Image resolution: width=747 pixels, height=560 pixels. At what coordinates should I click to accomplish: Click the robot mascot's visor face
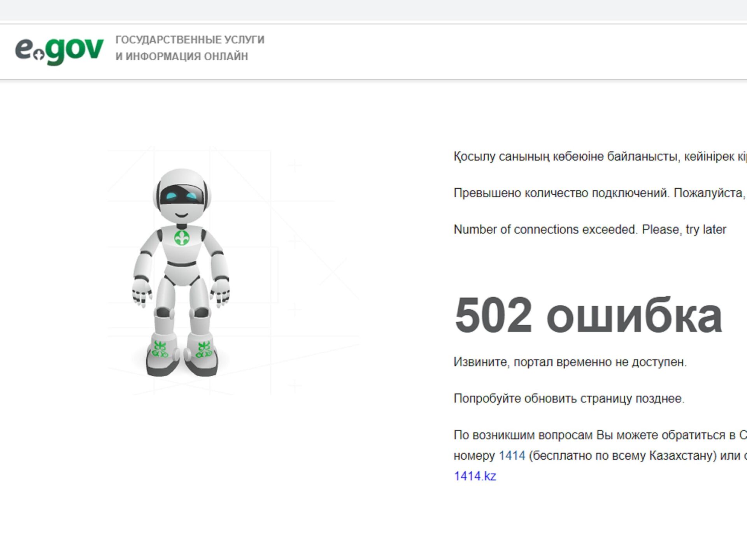[x=181, y=195]
